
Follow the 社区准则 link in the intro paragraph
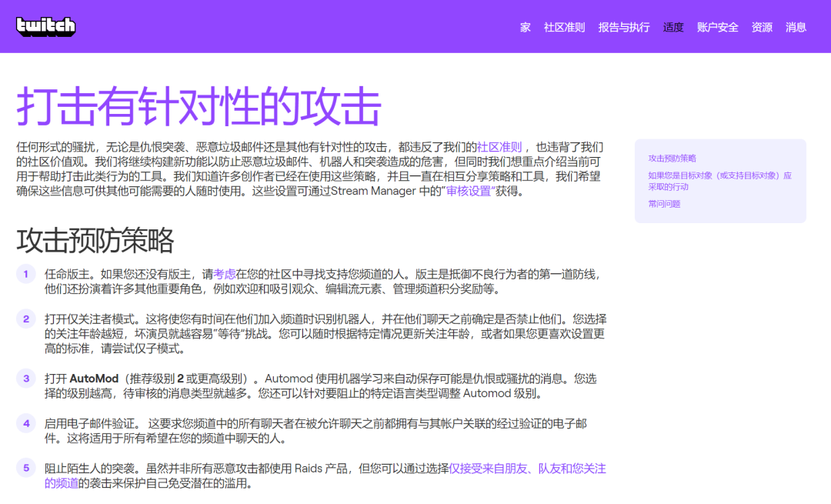tap(499, 147)
